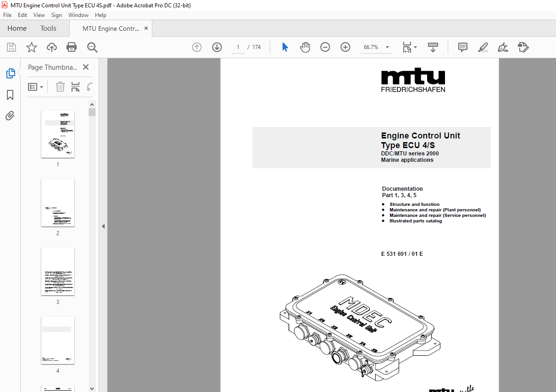
Task: Switch to the Tools tab
Action: point(48,28)
